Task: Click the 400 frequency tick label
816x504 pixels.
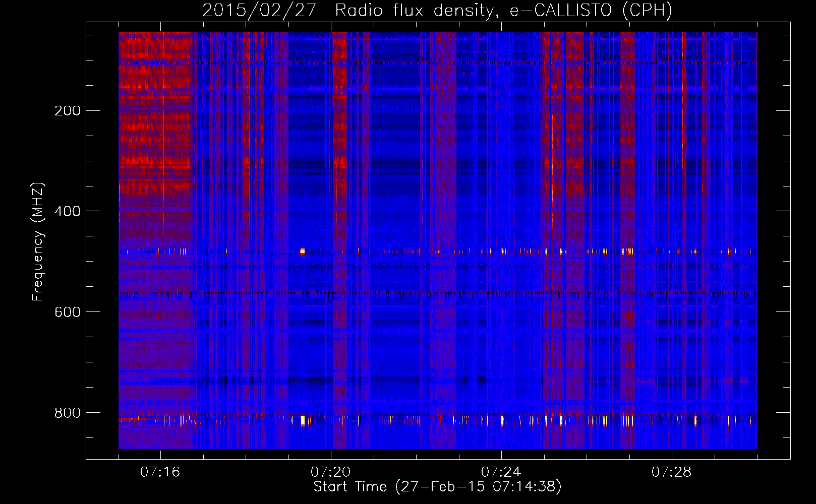Action: (68, 211)
